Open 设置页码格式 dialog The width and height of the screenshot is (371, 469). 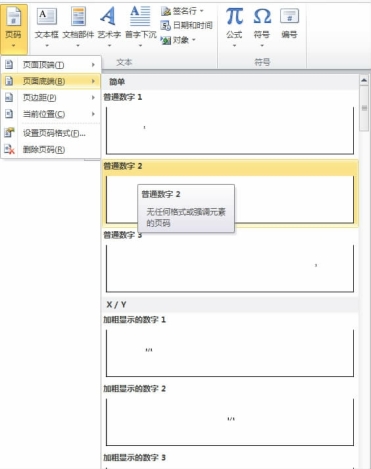click(51, 133)
